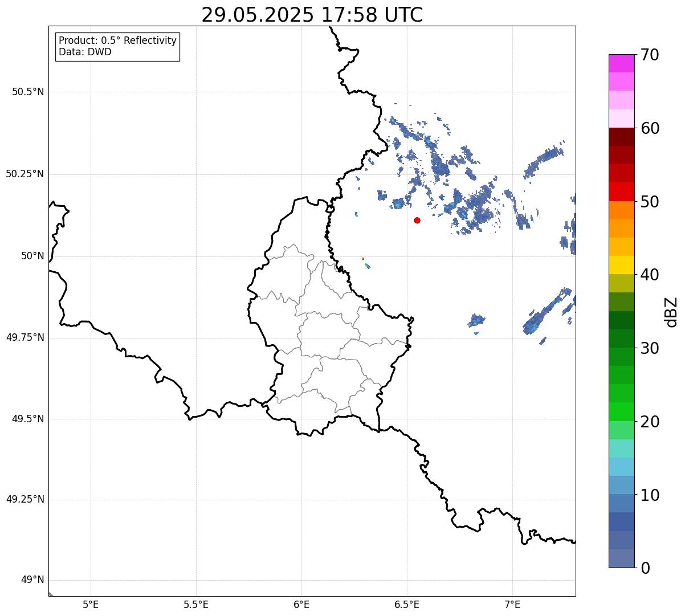The height and width of the screenshot is (616, 685).
Task: Click the 49.75°N latitude label
Action: [x=25, y=337]
